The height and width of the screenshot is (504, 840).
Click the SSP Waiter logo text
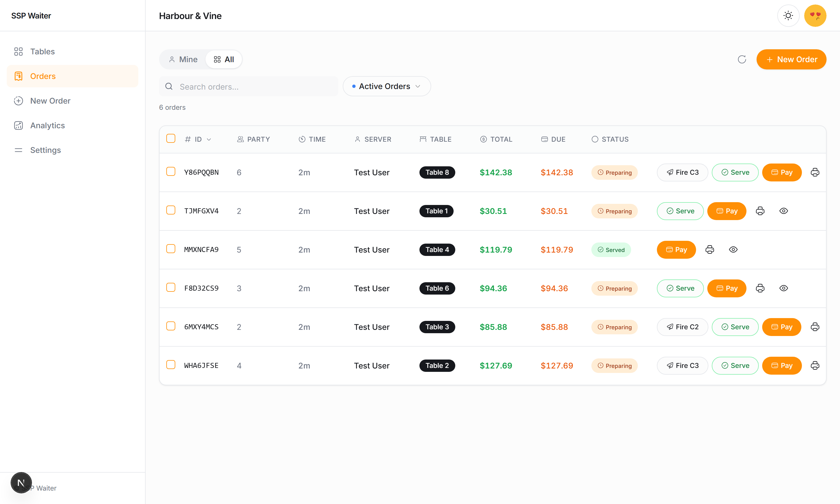[x=31, y=16]
